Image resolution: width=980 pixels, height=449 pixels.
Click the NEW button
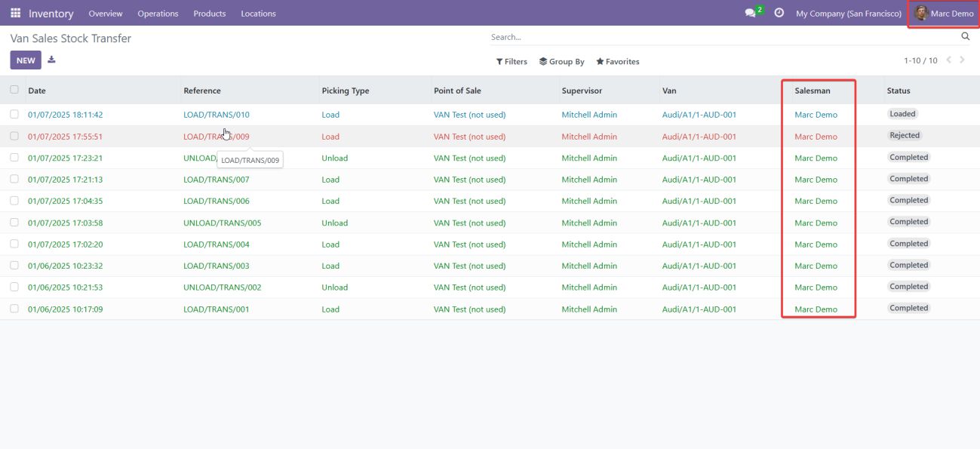tap(26, 60)
